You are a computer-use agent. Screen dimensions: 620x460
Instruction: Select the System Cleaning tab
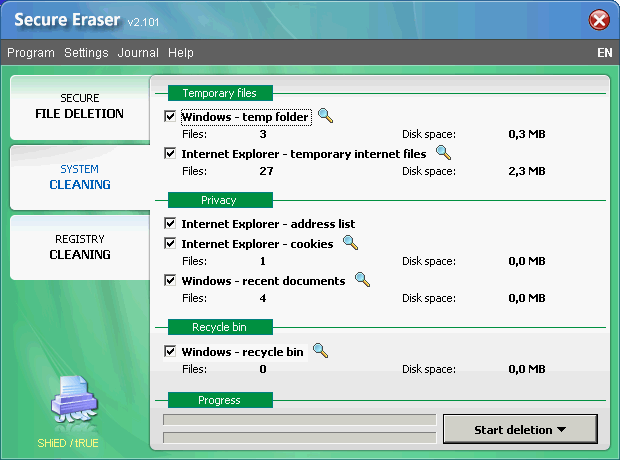point(80,177)
